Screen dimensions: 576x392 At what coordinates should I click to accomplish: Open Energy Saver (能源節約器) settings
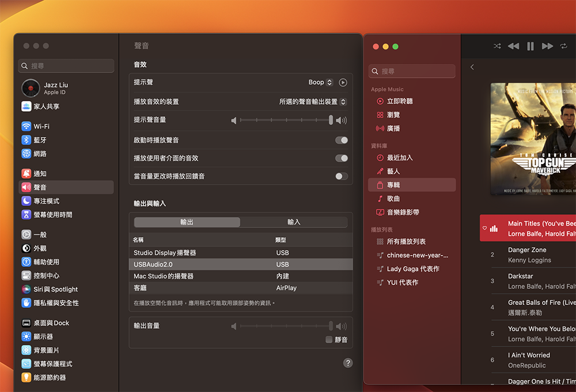tap(66, 377)
